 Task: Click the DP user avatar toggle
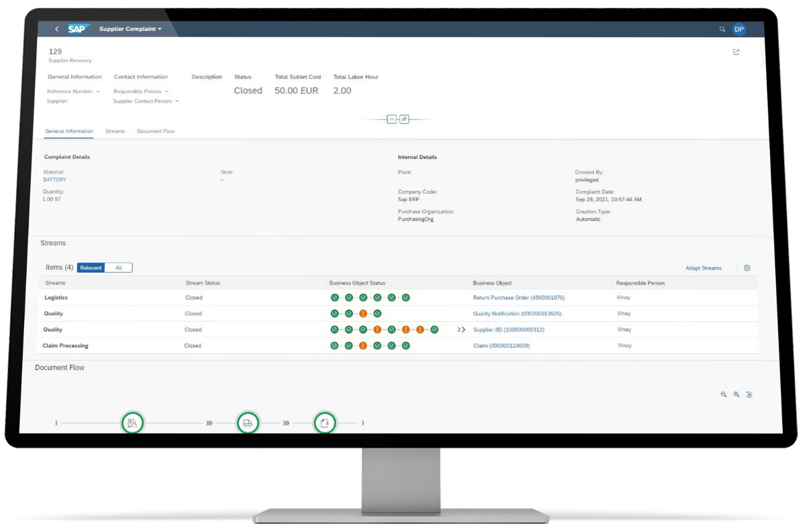(x=739, y=29)
